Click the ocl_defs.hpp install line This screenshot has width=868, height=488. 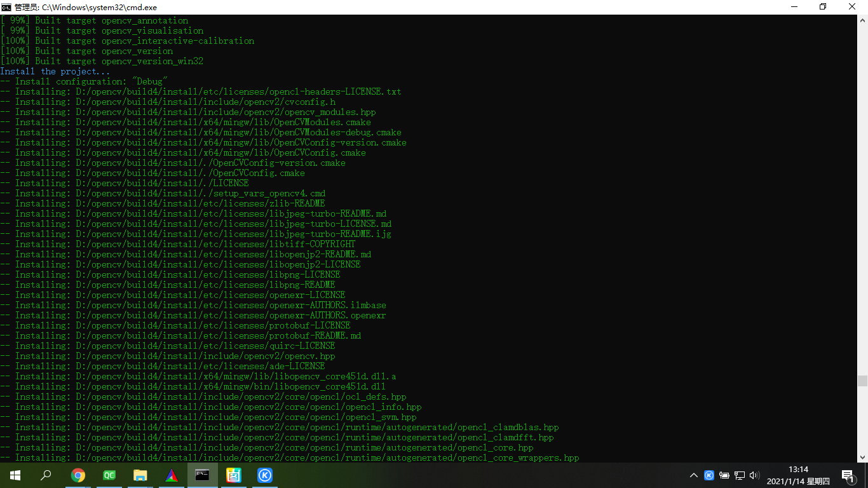(203, 396)
